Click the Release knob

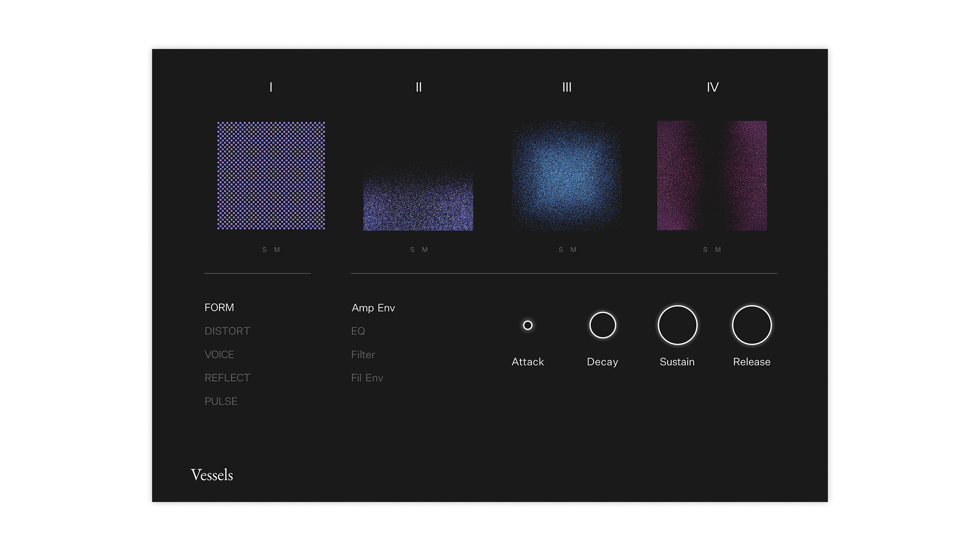click(x=752, y=325)
